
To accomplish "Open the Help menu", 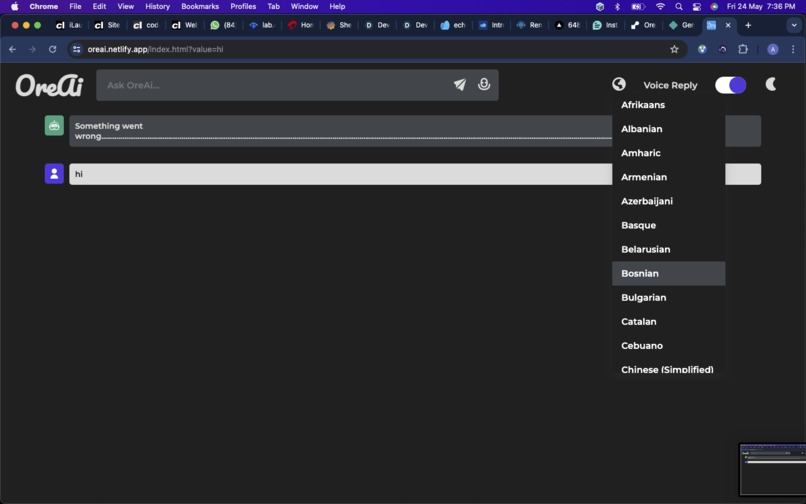I will click(337, 7).
